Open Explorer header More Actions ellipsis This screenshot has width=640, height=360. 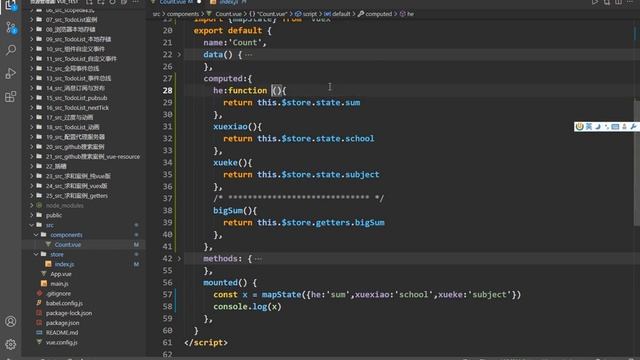(136, 2)
